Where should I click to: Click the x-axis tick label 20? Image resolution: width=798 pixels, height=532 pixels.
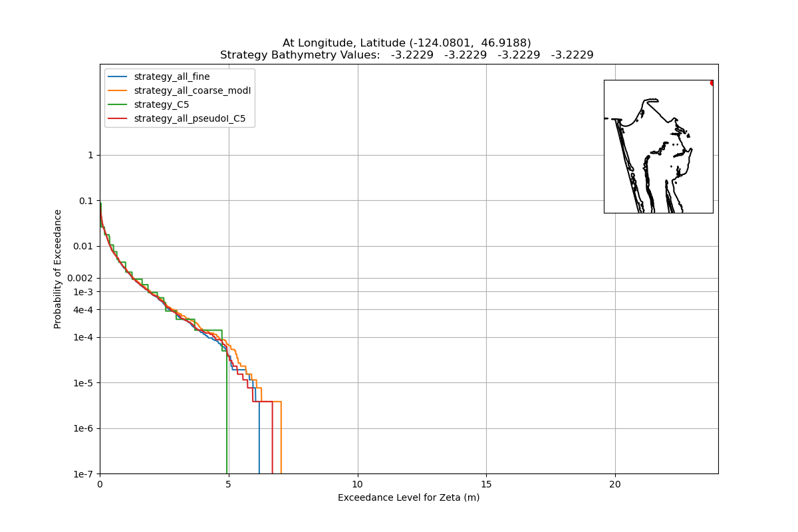pyautogui.click(x=615, y=484)
